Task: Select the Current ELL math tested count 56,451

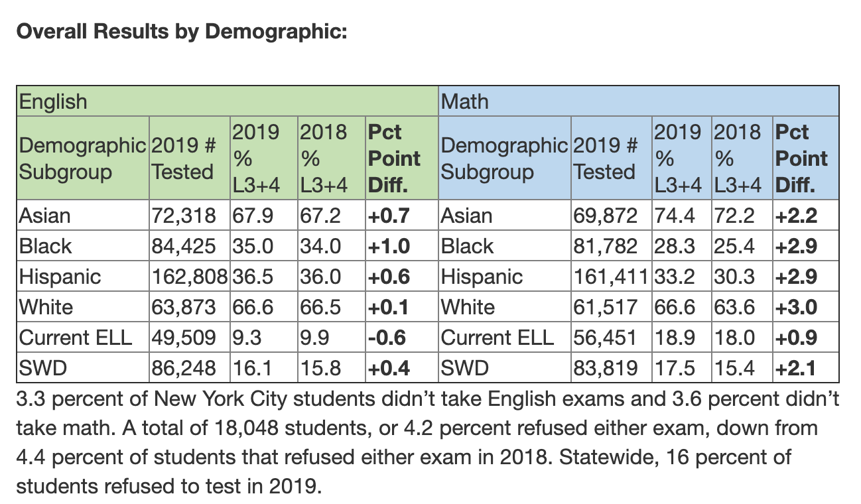Action: point(606,338)
